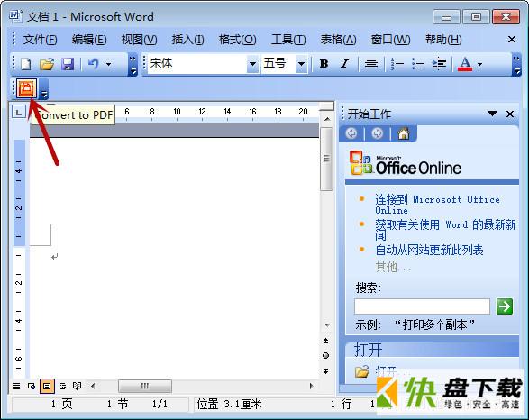Toggle Italic formatting

[x=344, y=63]
